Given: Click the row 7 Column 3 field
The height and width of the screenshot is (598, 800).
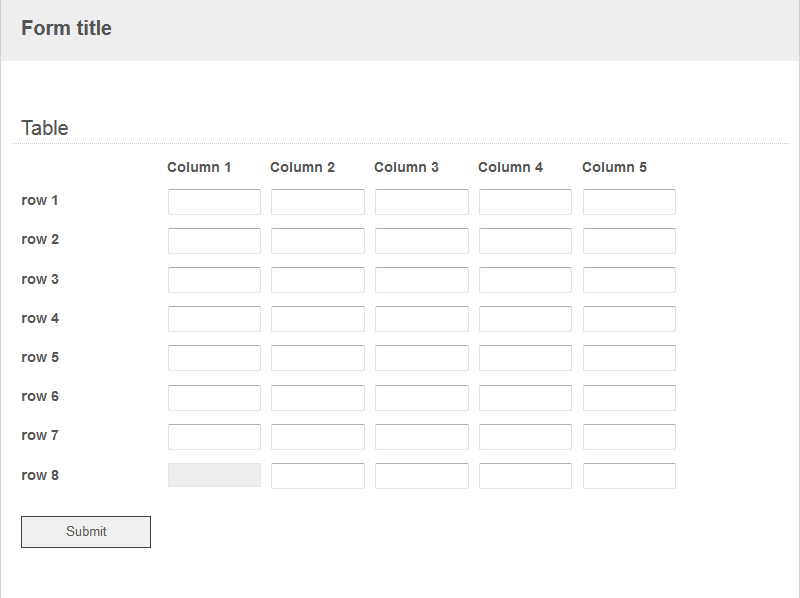Looking at the screenshot, I should [x=422, y=437].
